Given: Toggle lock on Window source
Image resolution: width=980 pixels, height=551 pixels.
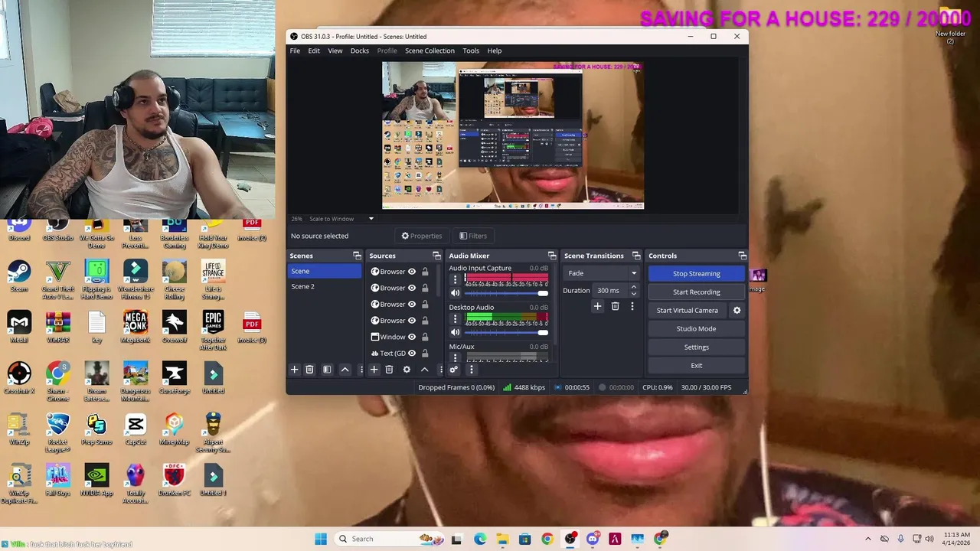Looking at the screenshot, I should [425, 337].
